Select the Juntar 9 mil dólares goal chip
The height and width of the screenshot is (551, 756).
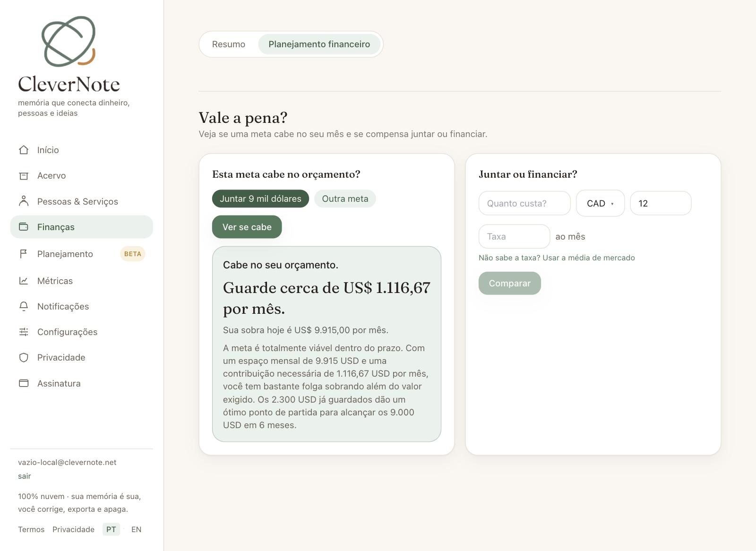pyautogui.click(x=260, y=199)
